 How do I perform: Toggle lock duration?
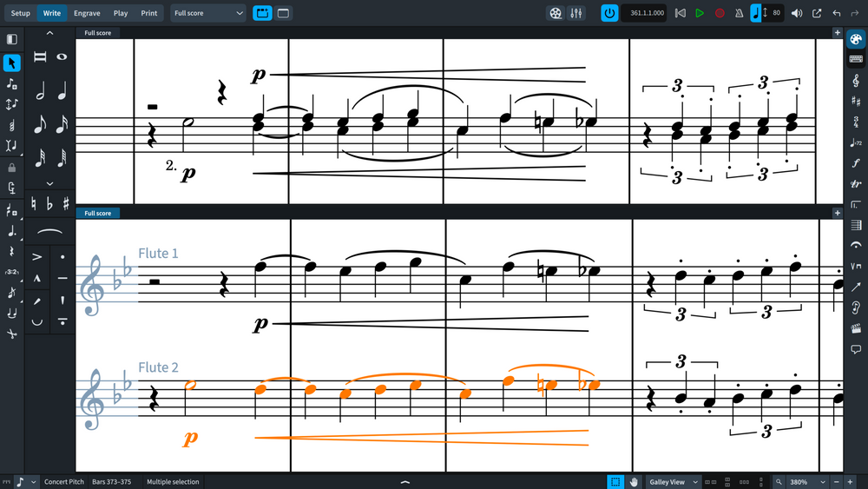pos(11,168)
